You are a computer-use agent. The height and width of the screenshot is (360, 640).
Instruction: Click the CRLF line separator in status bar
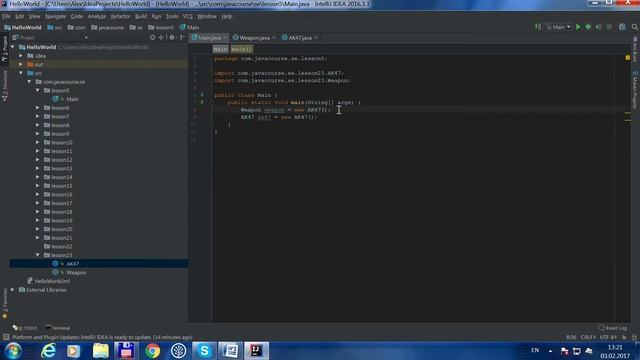click(x=588, y=337)
